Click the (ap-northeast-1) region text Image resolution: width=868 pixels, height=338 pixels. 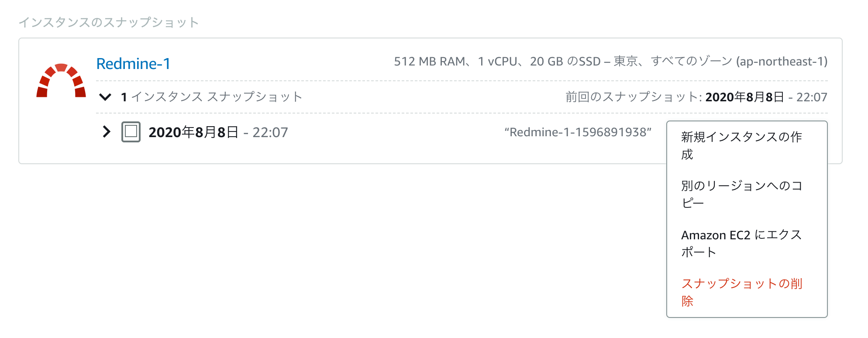tap(782, 62)
